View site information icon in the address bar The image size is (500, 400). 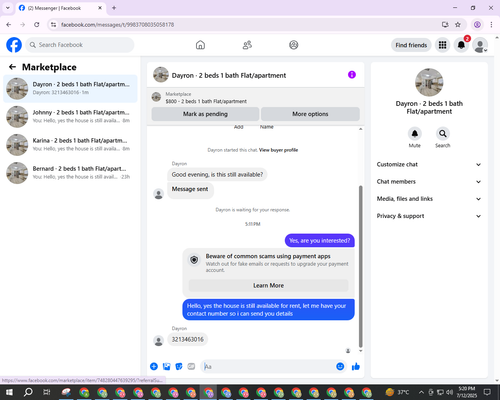[53, 25]
